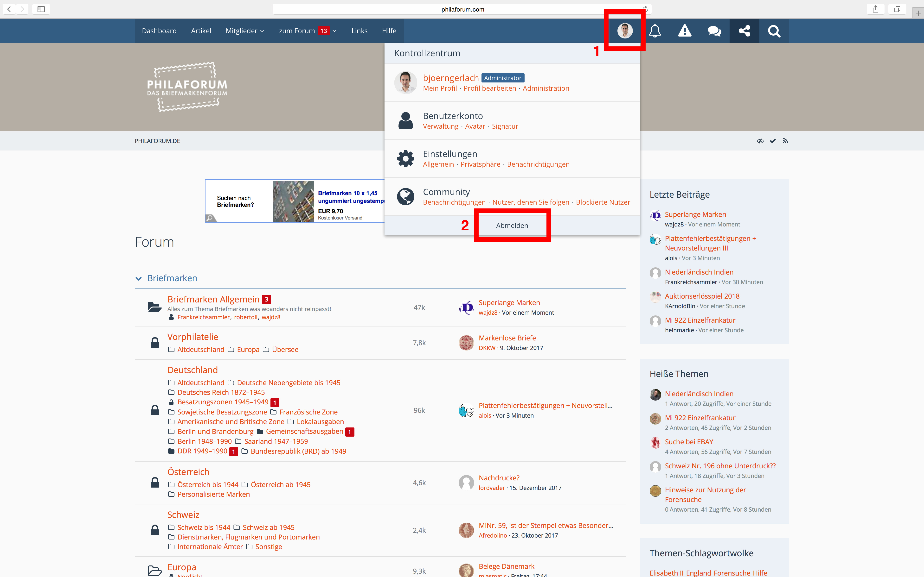
Task: Toggle the hidden-forums crossed eye icon
Action: coord(760,141)
